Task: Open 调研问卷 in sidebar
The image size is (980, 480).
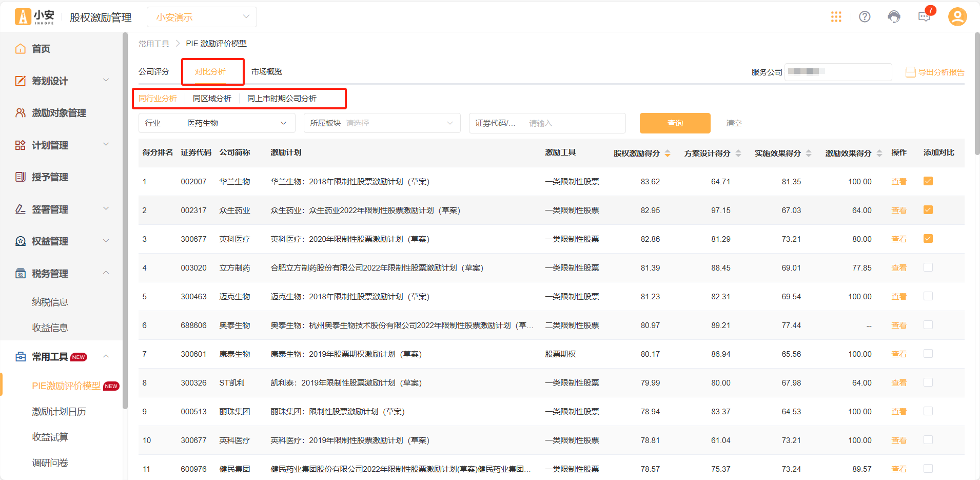Action: [x=50, y=463]
